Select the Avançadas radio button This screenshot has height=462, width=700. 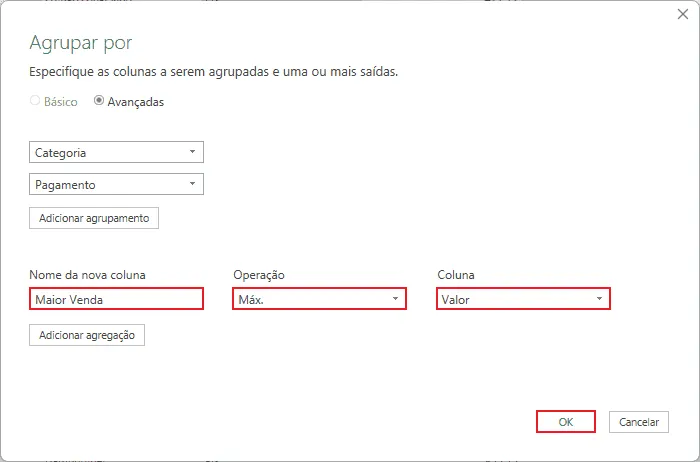(x=99, y=100)
